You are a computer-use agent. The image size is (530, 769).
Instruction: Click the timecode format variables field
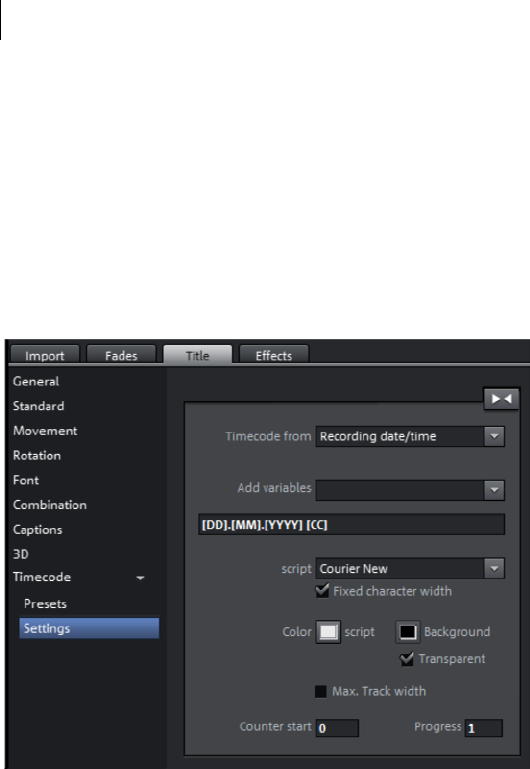click(352, 524)
